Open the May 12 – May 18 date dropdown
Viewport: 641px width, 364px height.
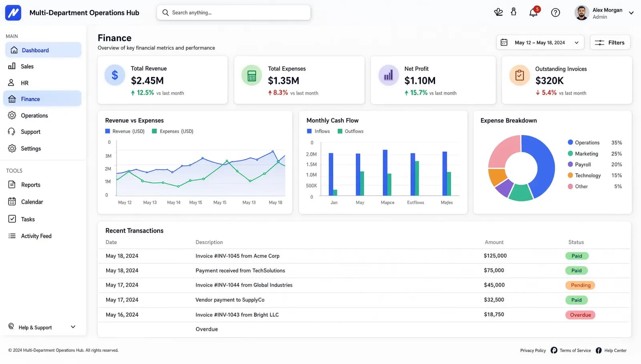pyautogui.click(x=540, y=42)
